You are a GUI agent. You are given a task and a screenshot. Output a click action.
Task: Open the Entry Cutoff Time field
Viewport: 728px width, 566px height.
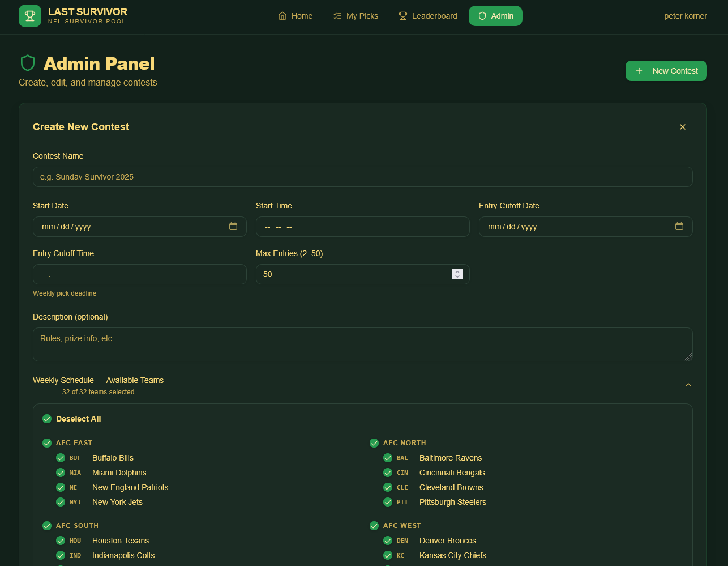pyautogui.click(x=139, y=274)
